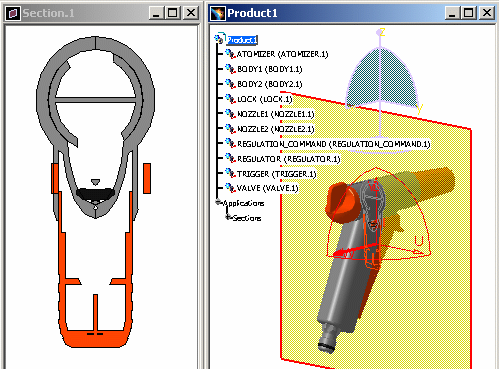Select NOZZLE2 (NOZZLE2.1) tree entry
The width and height of the screenshot is (499, 369).
pyautogui.click(x=276, y=129)
